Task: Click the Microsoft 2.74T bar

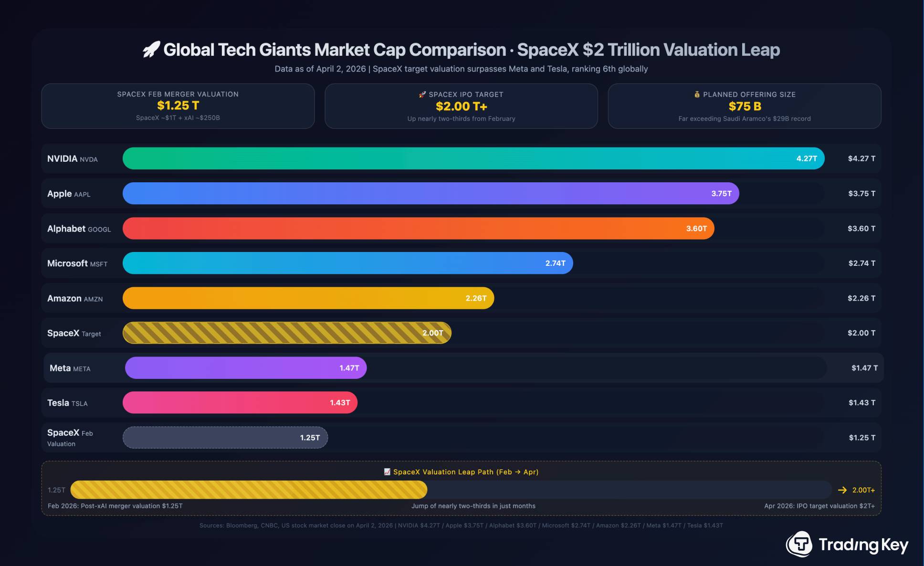Action: (x=347, y=263)
